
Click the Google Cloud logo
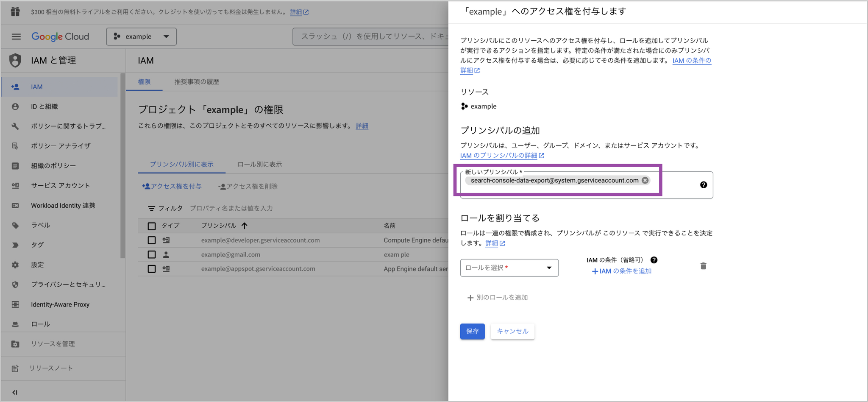coord(60,36)
